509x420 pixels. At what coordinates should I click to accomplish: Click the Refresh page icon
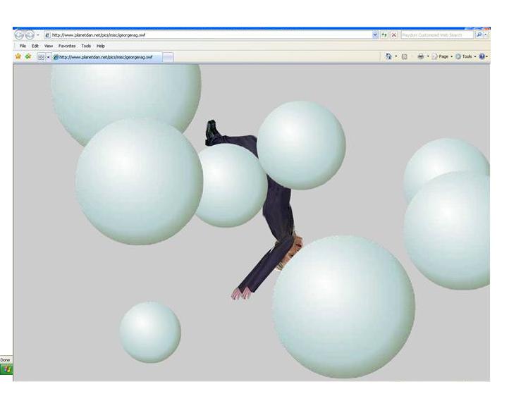(x=384, y=35)
